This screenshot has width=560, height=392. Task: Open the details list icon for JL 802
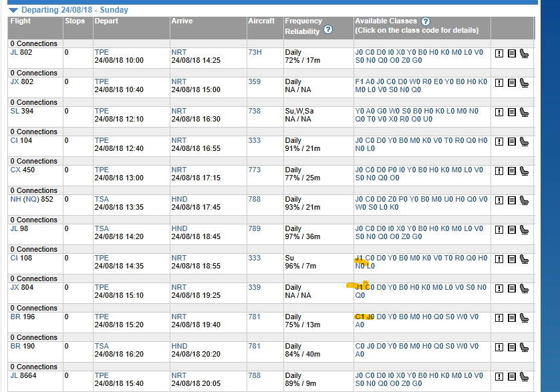511,53
